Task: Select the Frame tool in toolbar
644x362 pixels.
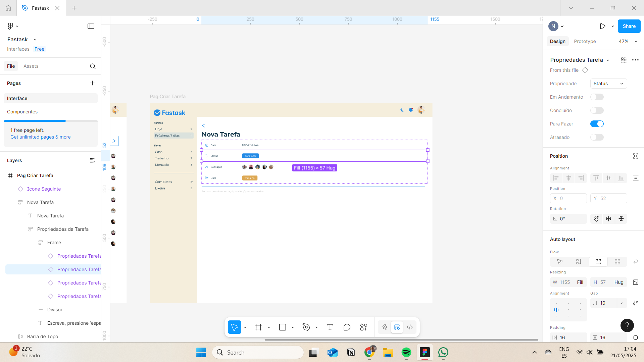Action: click(x=258, y=327)
